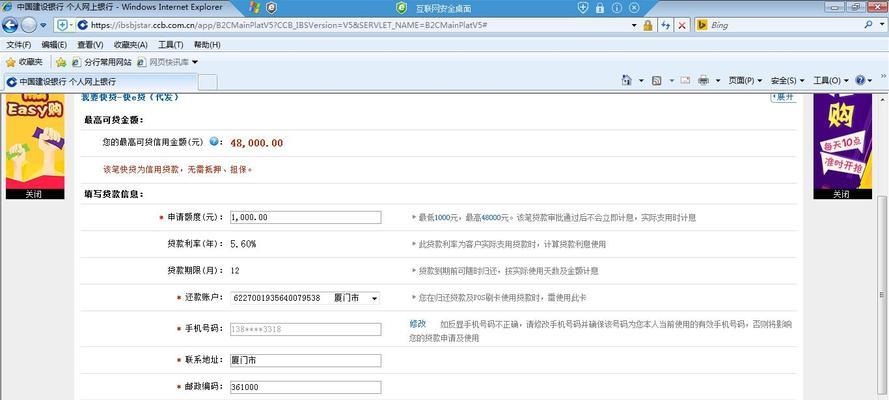The width and height of the screenshot is (889, 400).
Task: Click the gold padlock security icon
Action: click(647, 25)
